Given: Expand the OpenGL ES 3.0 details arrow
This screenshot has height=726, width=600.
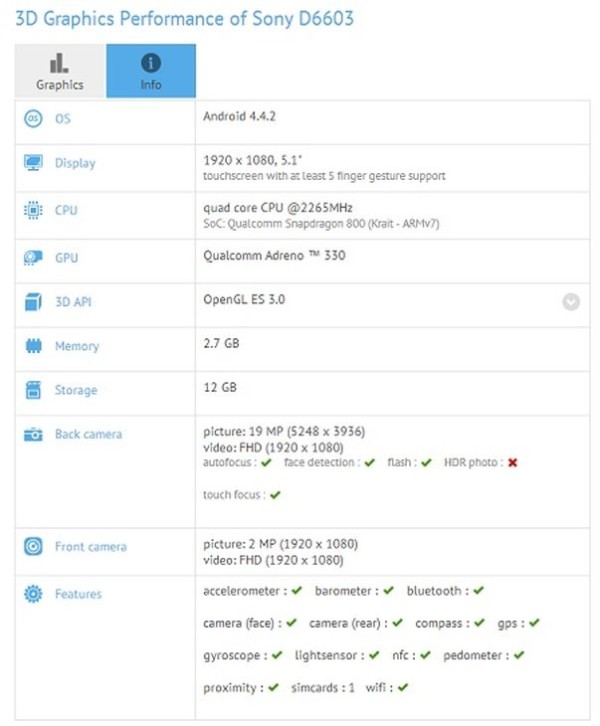Looking at the screenshot, I should (x=570, y=301).
